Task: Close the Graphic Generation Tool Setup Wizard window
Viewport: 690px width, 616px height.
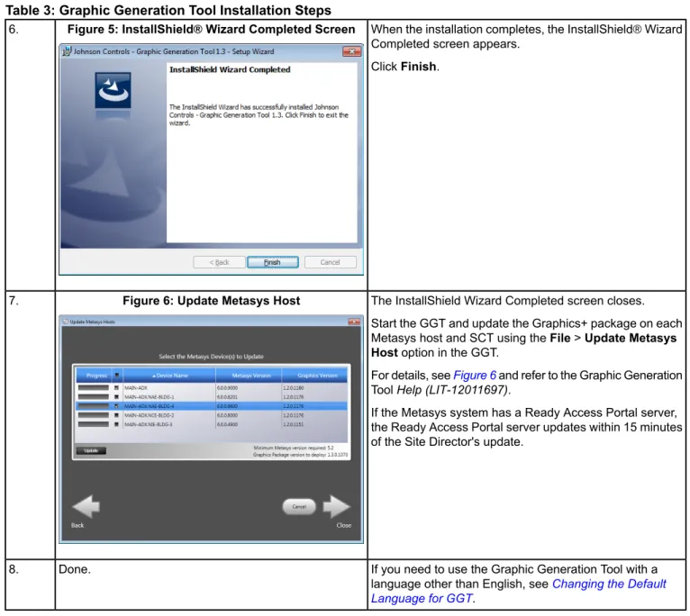Action: [351, 51]
